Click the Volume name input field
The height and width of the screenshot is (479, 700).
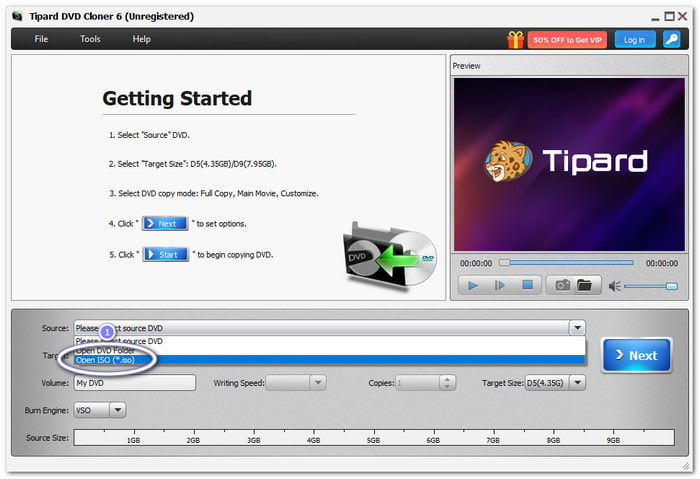(135, 383)
